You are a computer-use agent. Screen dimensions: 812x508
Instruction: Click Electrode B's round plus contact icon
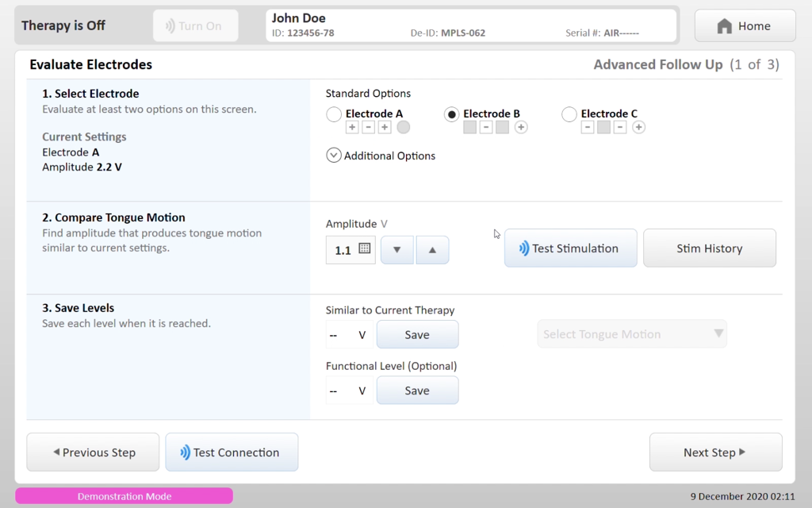point(521,127)
